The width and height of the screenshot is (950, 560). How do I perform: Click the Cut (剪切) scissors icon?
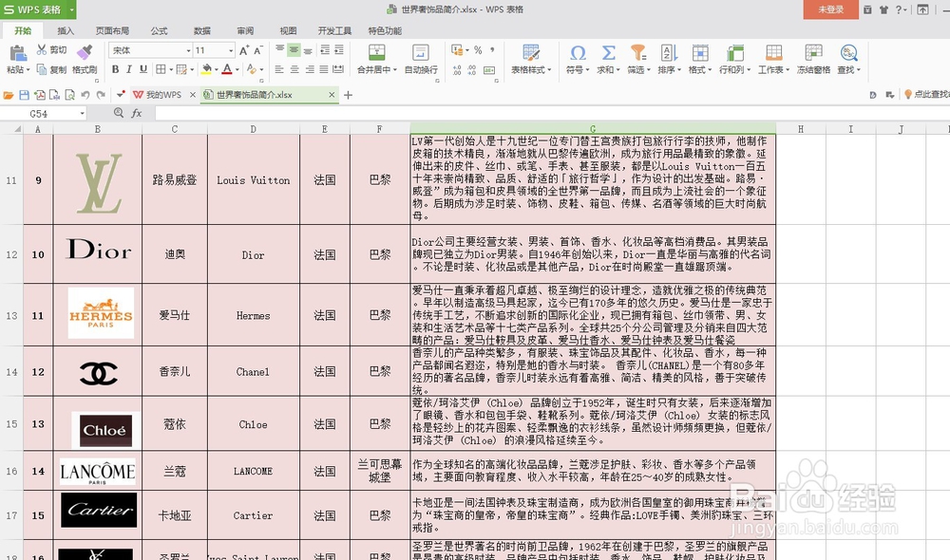tap(42, 49)
